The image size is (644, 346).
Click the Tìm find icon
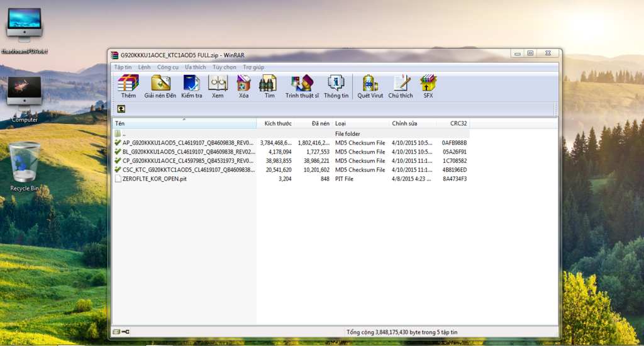(x=269, y=86)
